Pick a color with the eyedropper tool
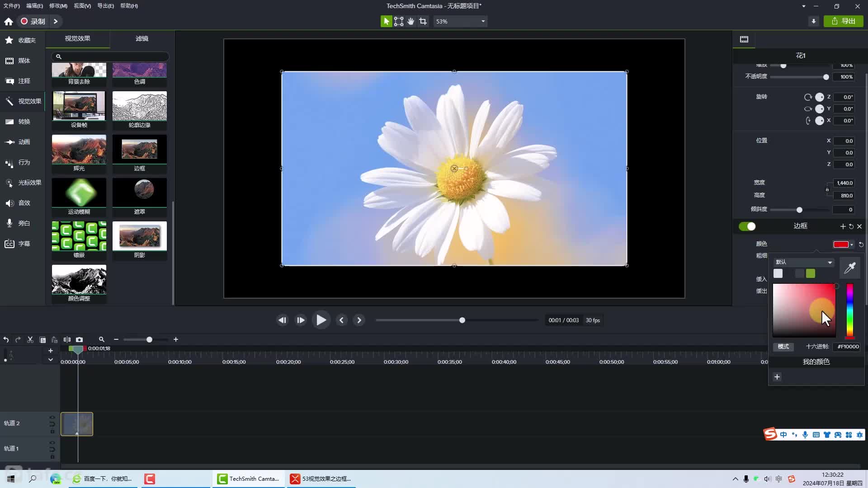This screenshot has height=488, width=868. coord(850,267)
